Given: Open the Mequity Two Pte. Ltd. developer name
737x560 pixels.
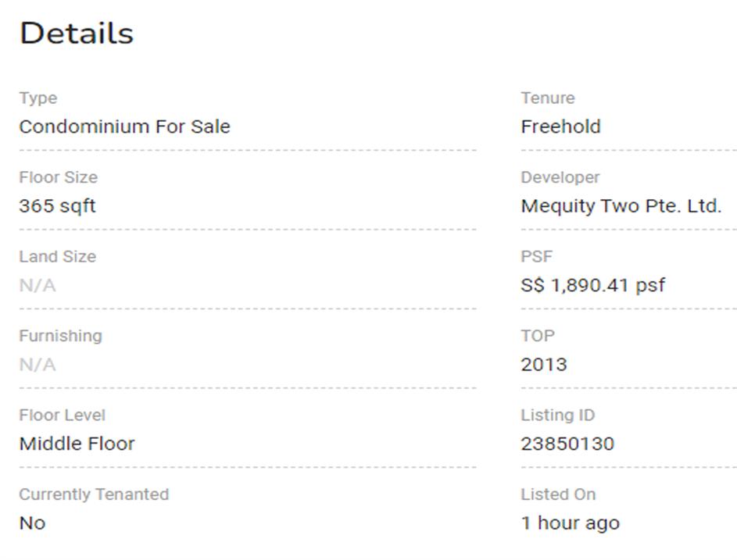Looking at the screenshot, I should (x=621, y=206).
